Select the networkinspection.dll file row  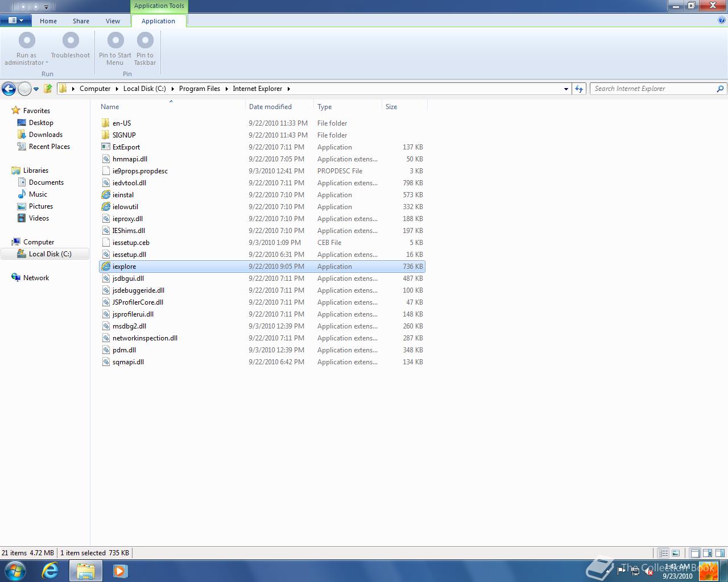[262, 338]
